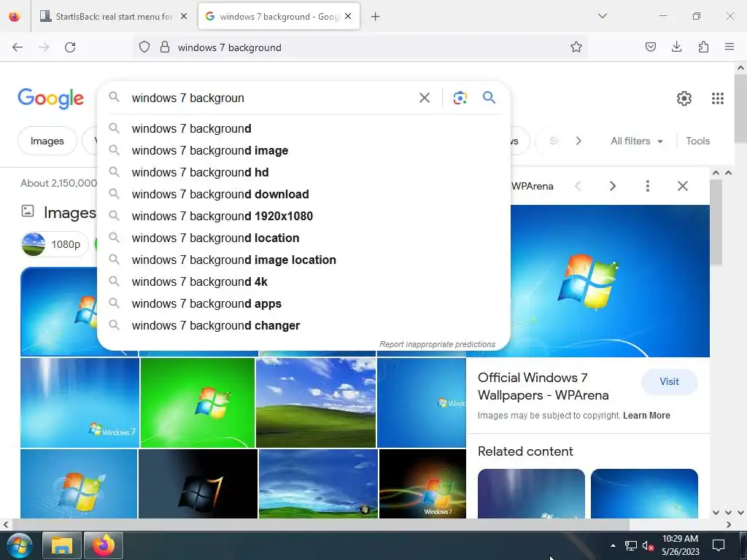Viewport: 747px width, 560px height.
Task: Open purple wallpaper under Related content
Action: pyautogui.click(x=531, y=494)
